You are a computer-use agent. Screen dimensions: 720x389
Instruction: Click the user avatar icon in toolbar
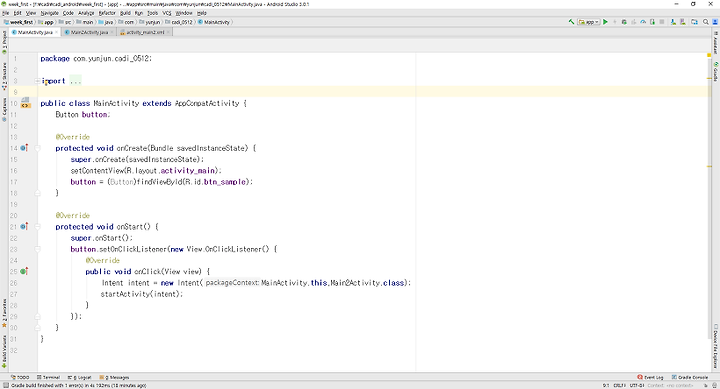[x=715, y=22]
